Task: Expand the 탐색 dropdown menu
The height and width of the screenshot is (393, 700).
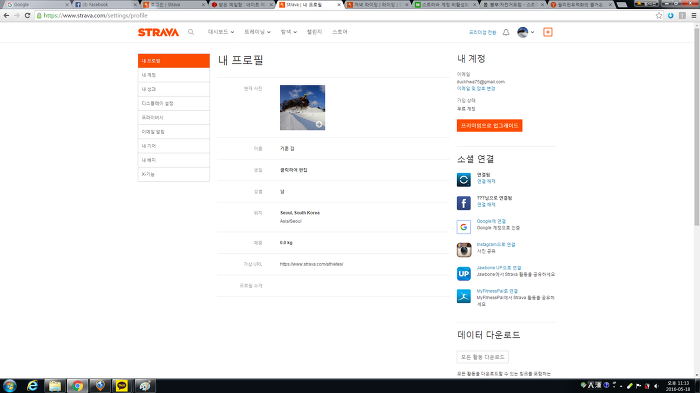Action: (x=289, y=32)
